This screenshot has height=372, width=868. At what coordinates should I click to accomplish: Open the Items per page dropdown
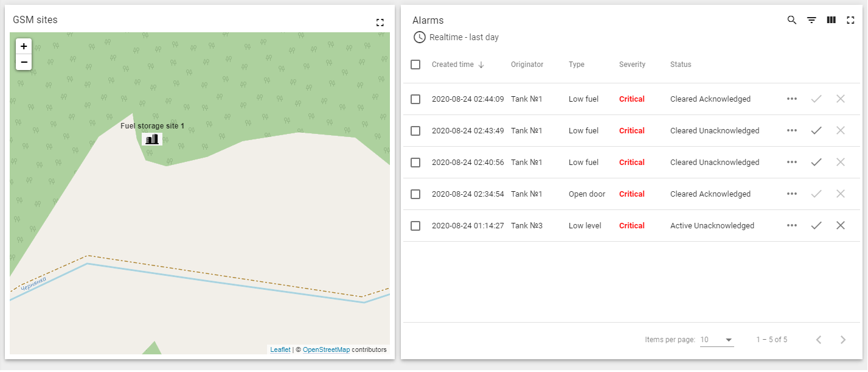[x=717, y=340]
